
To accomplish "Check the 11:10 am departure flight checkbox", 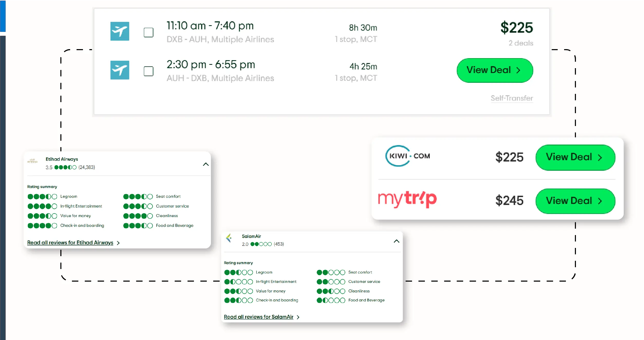I will pos(148,32).
